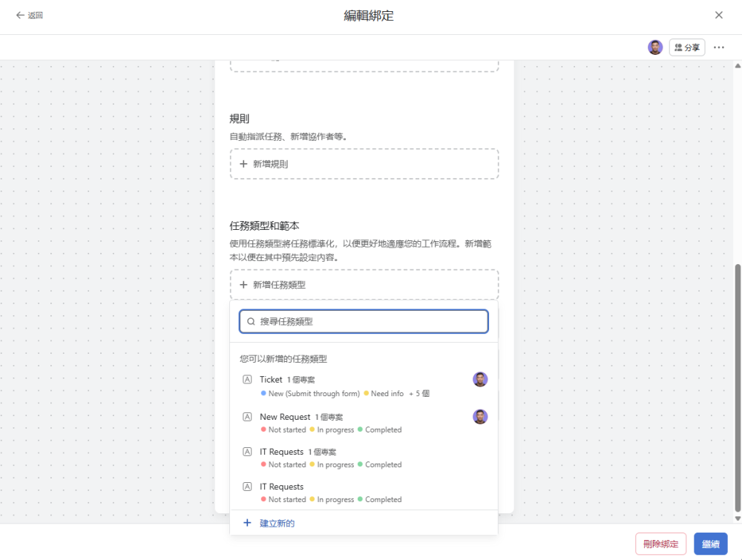Screen dimensions: 742x560
Task: Choose IT Requests with 1 個專案
Action: click(282, 452)
